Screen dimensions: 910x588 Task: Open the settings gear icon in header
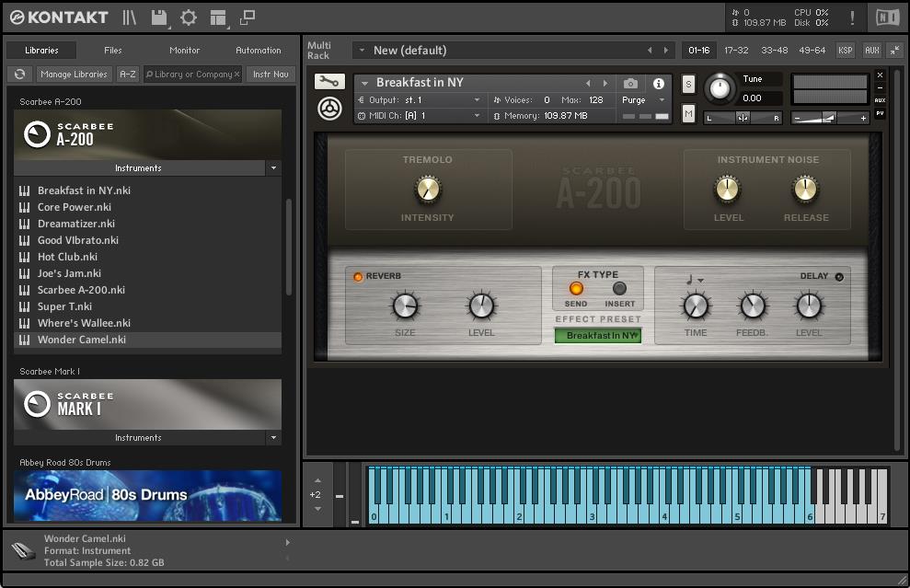189,17
